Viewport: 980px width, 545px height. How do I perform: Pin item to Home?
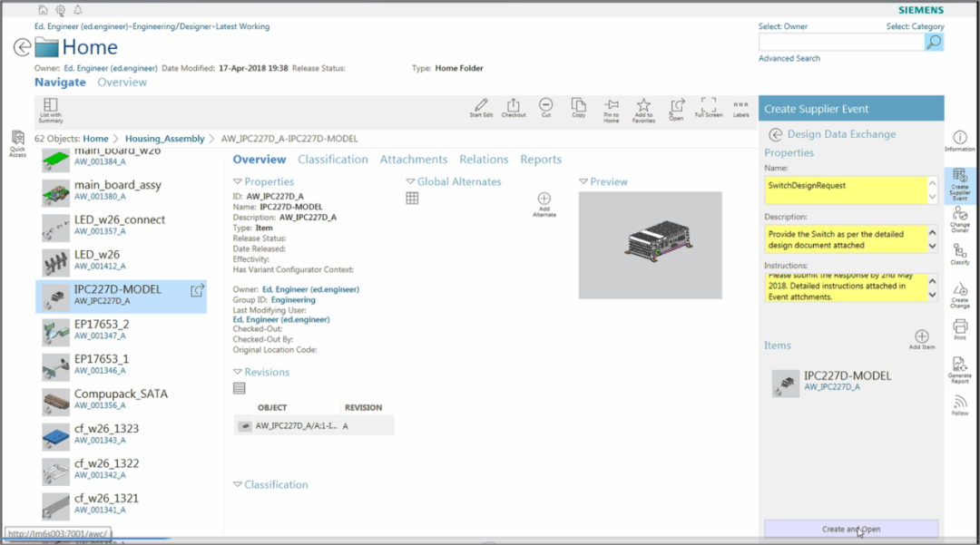coord(611,107)
